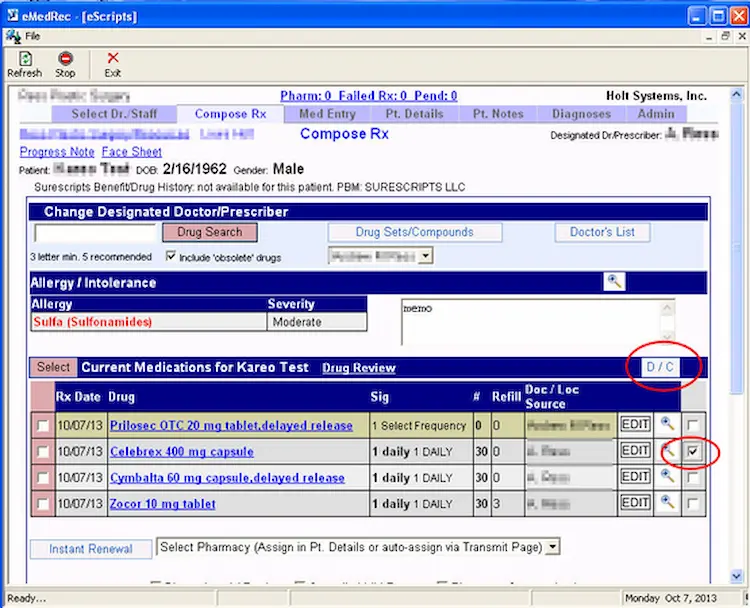Open magnifier details for Prilosec OTC row
Image resolution: width=750 pixels, height=608 pixels.
tap(668, 425)
